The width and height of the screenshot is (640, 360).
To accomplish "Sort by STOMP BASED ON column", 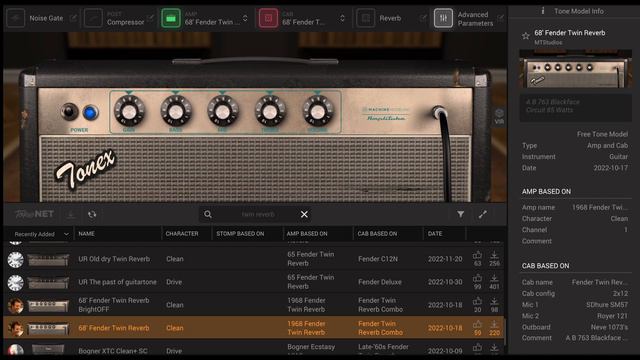I will (240, 234).
